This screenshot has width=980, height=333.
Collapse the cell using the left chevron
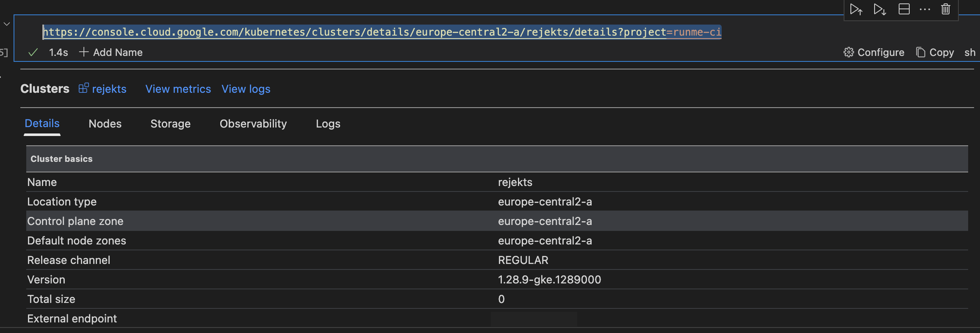[7, 24]
